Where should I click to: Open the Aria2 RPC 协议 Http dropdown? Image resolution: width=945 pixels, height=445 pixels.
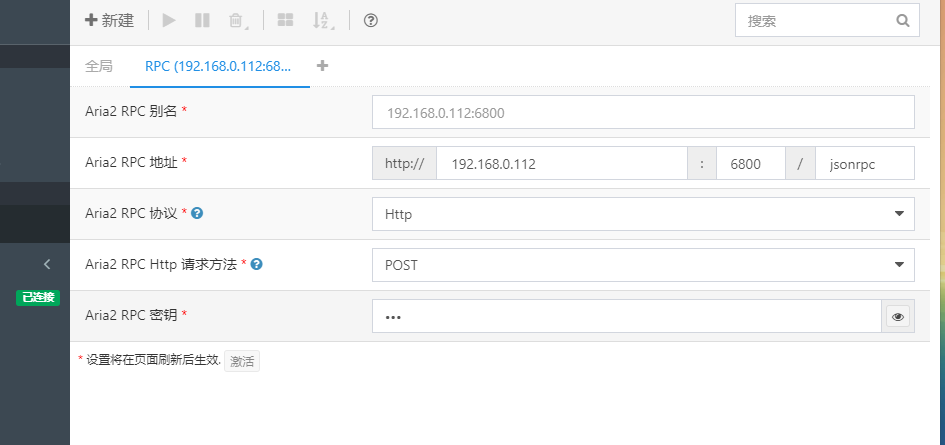[643, 214]
